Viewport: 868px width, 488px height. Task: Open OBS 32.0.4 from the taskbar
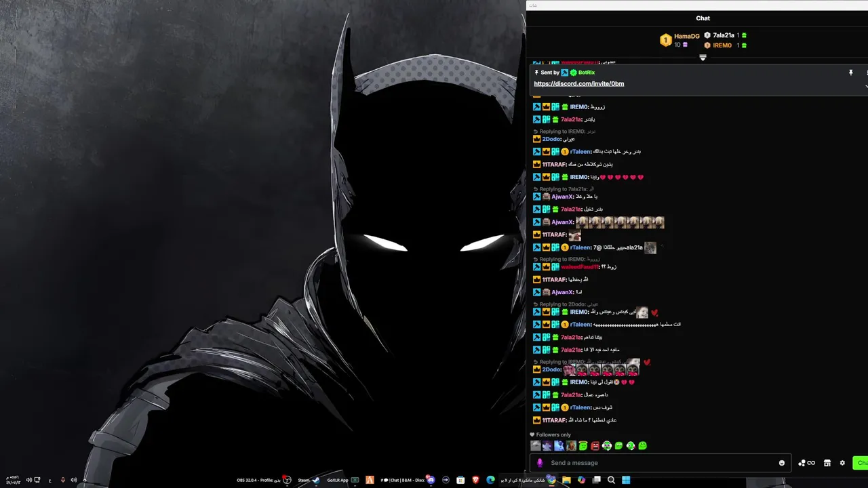coord(264,480)
